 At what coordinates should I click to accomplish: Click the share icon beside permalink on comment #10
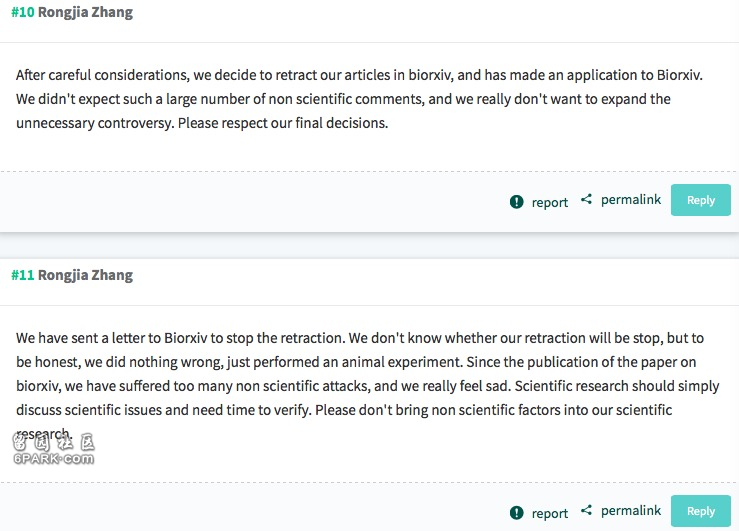586,199
